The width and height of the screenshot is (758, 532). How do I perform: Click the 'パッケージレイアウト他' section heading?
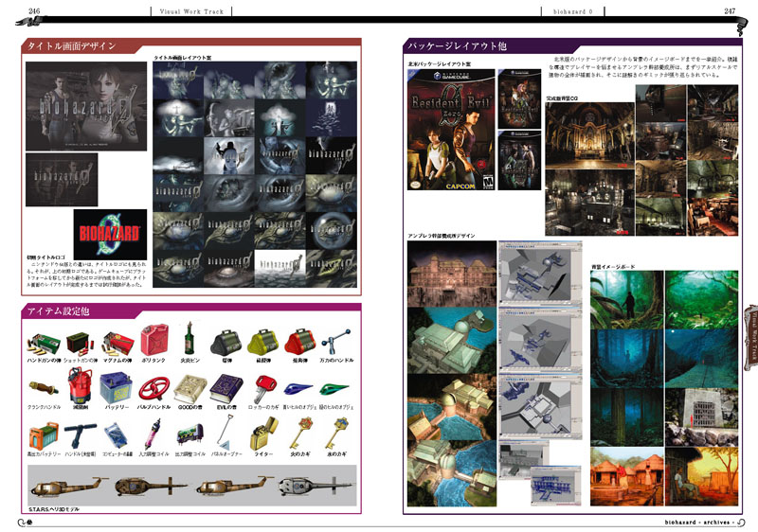[x=457, y=45]
